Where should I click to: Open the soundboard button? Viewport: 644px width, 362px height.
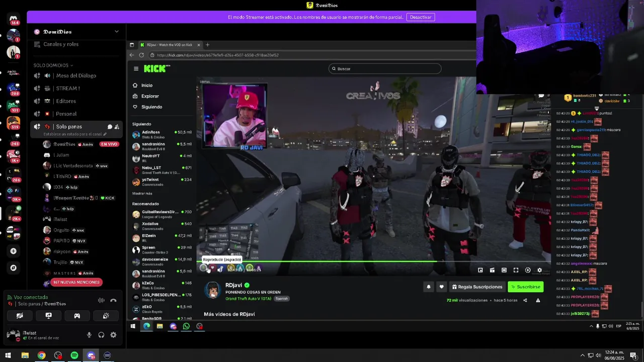[x=106, y=316]
